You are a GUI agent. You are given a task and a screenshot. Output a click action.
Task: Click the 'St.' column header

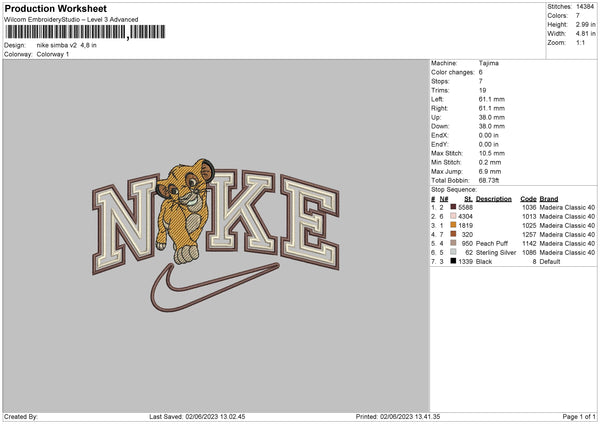click(x=468, y=199)
